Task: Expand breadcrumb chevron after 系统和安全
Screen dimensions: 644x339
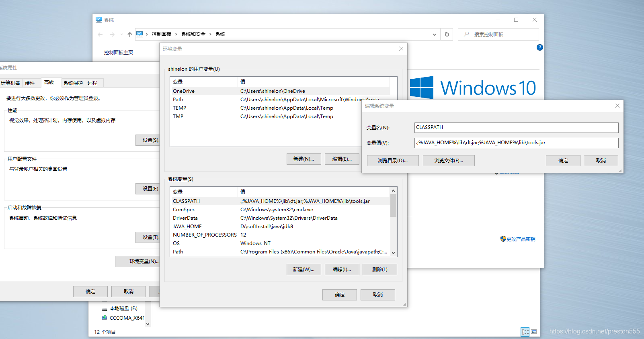Action: click(210, 34)
